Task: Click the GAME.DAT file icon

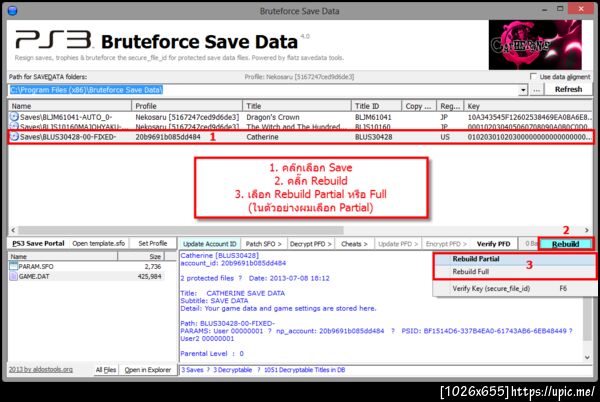Action: point(14,276)
